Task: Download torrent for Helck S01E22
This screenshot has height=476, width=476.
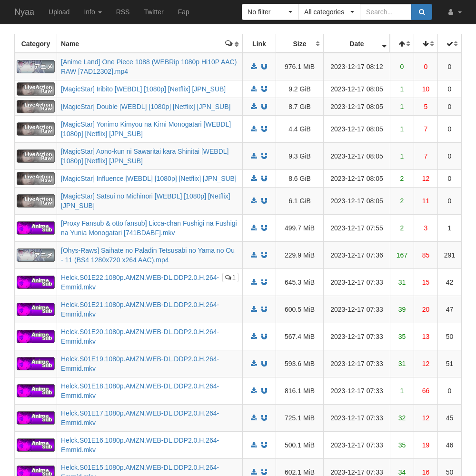Action: coord(254,282)
